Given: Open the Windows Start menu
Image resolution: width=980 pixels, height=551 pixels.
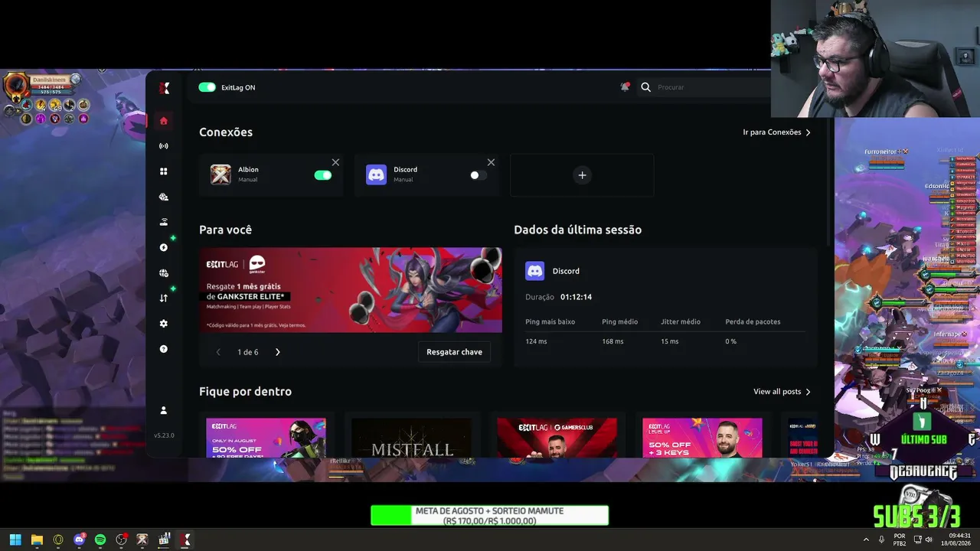Looking at the screenshot, I should 15,540.
